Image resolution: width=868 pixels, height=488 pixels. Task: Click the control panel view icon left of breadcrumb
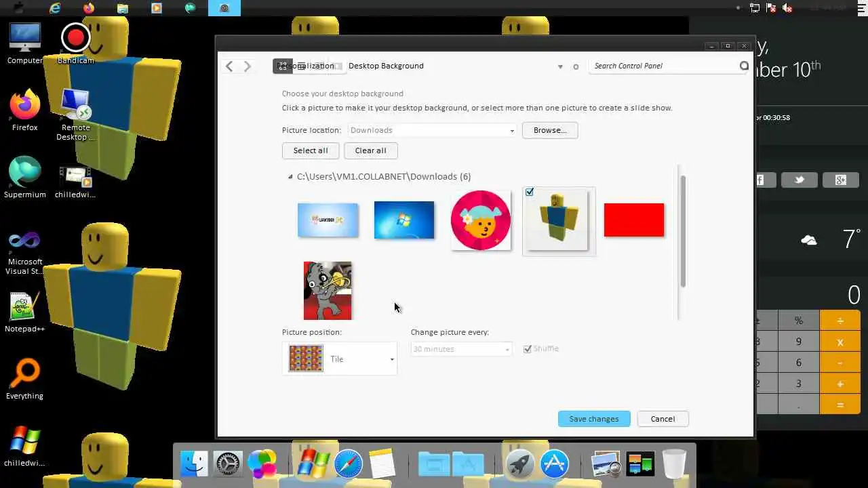click(x=283, y=66)
